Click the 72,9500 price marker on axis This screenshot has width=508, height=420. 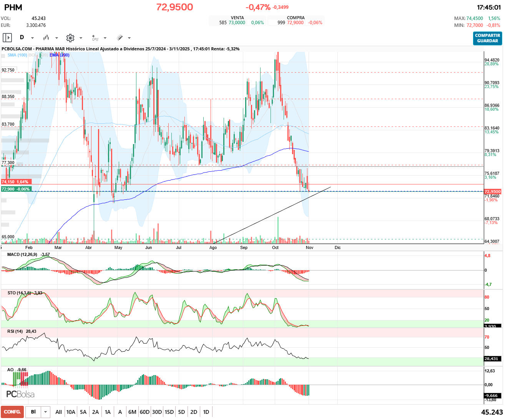[x=492, y=191]
